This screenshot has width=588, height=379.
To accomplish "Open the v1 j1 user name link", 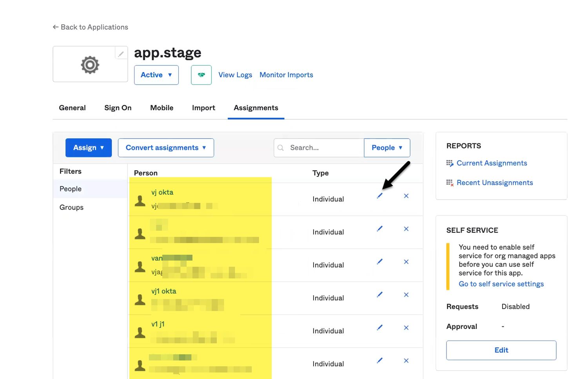I will [x=158, y=324].
